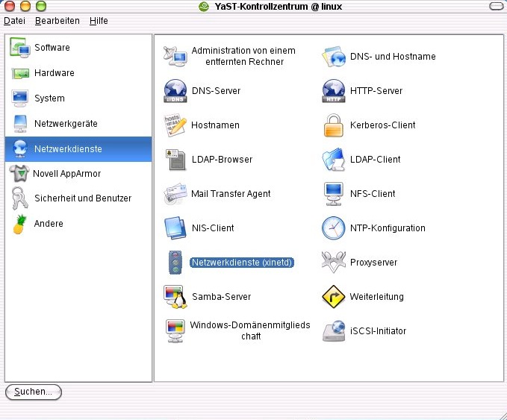The height and width of the screenshot is (420, 507).
Task: Select the "Netzwerkdienste" category label
Action: click(68, 148)
